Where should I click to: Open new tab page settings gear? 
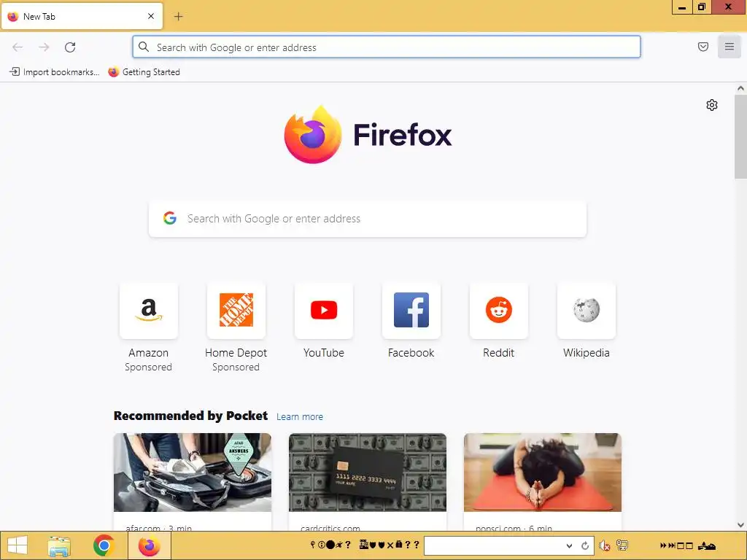point(712,105)
